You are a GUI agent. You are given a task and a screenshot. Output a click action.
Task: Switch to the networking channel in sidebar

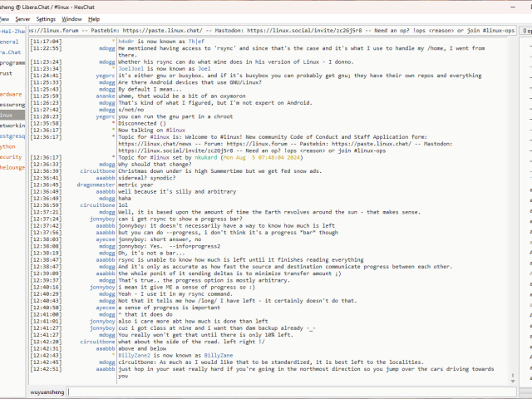click(12, 125)
